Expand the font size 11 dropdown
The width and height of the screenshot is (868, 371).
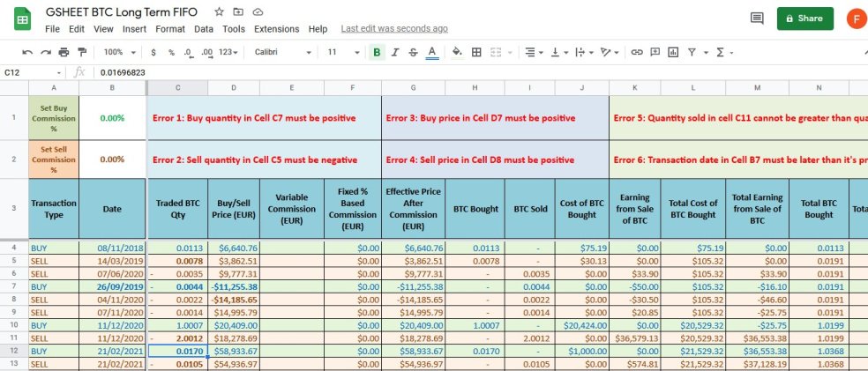point(340,53)
